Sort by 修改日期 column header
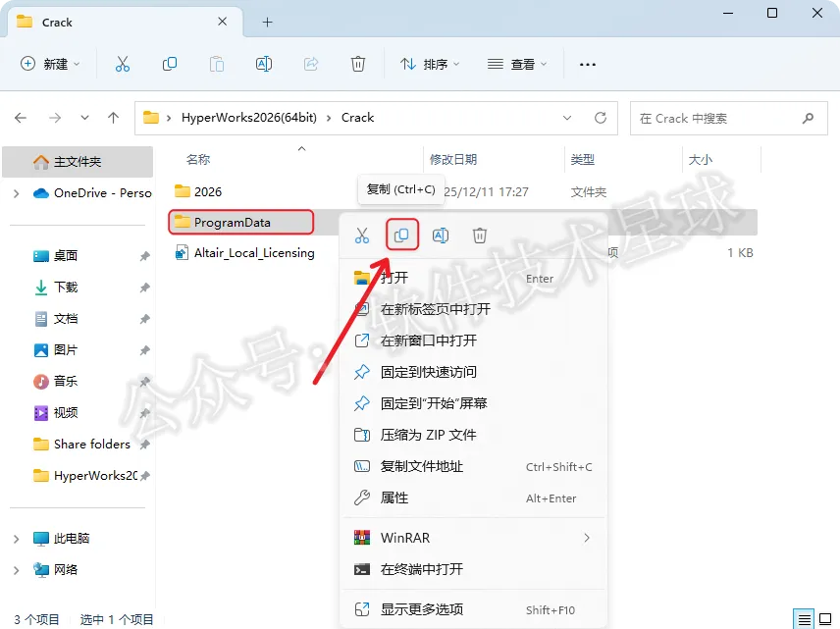Screen dimensions: 840x629 click(453, 160)
